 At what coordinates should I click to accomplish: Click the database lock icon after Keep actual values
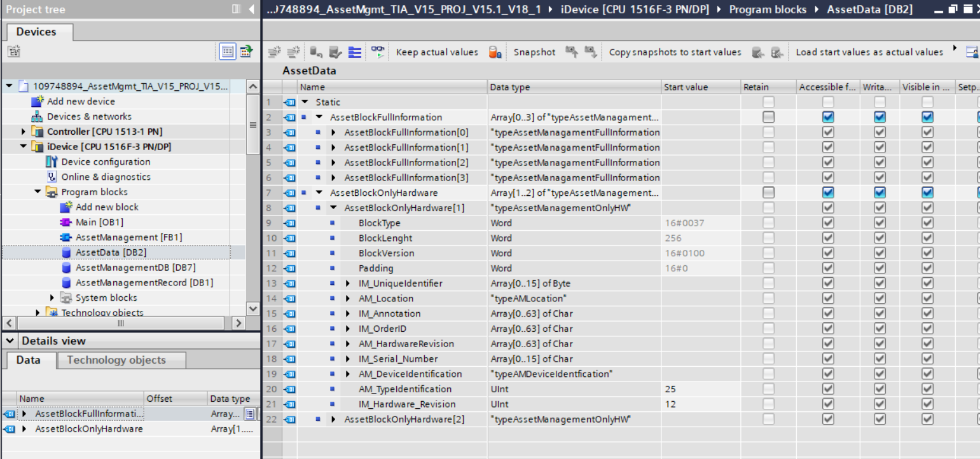click(495, 52)
